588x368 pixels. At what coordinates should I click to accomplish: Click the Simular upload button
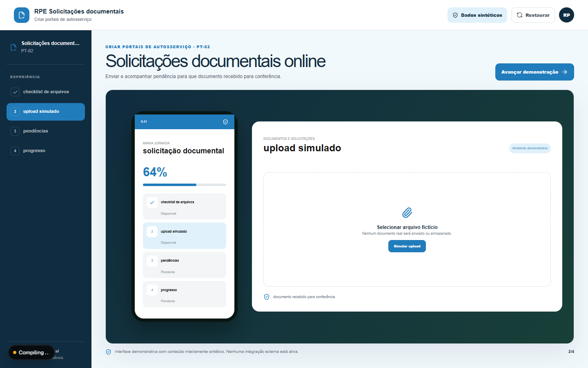(407, 246)
